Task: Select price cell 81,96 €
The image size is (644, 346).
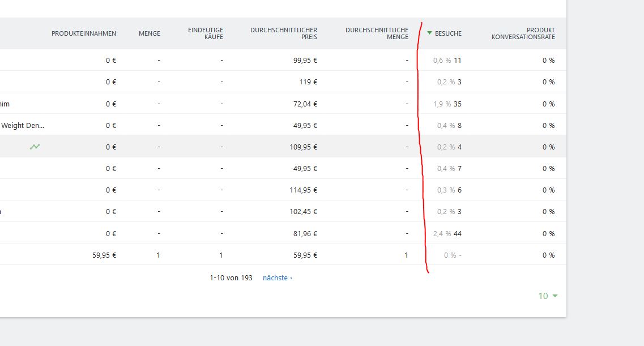Action: (x=305, y=233)
